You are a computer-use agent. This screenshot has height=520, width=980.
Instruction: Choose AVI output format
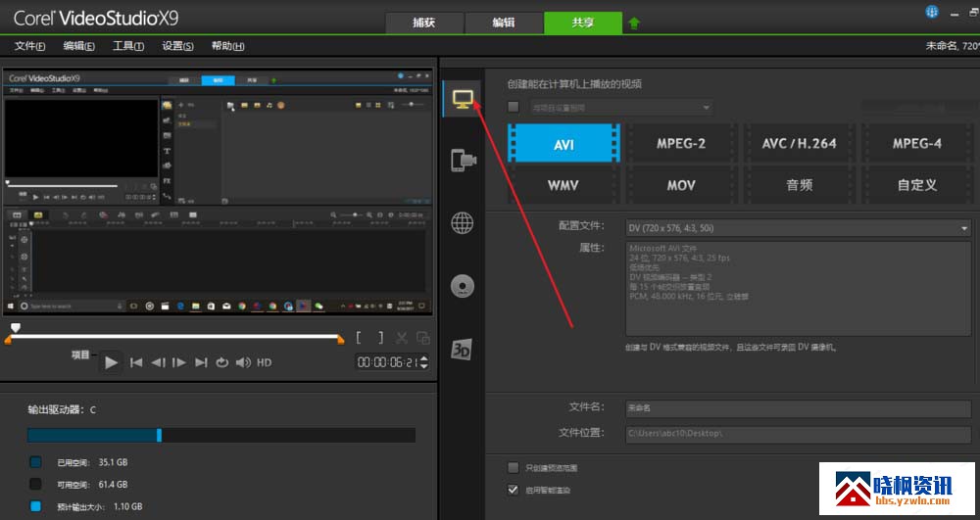coord(563,144)
